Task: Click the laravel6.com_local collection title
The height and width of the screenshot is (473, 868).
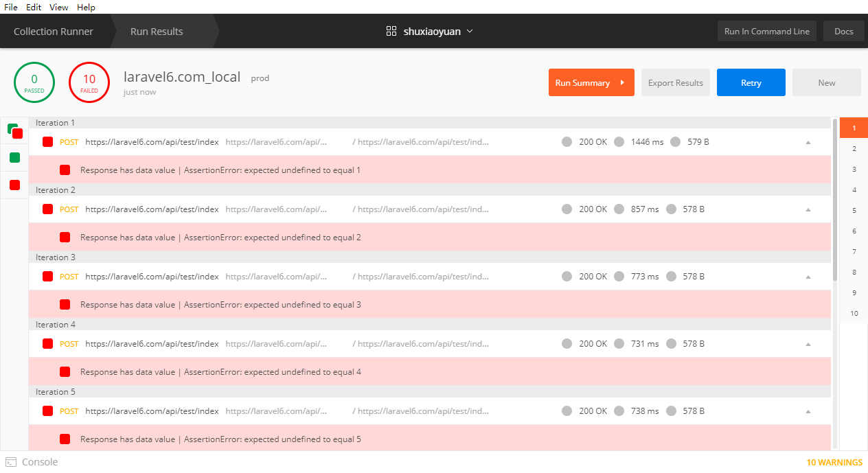Action: pos(182,77)
